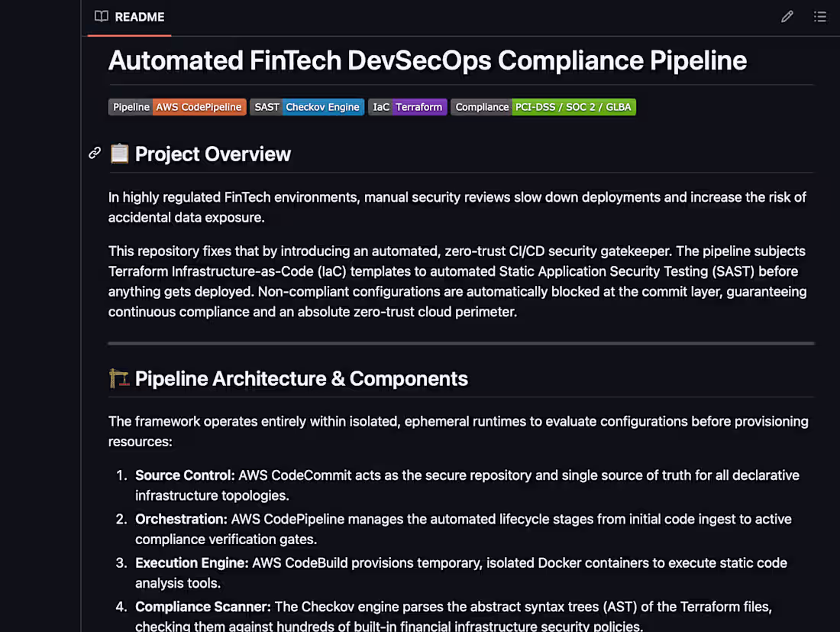840x632 pixels.
Task: Click paragraph starting 'In highly regulated FinTech'
Action: [x=457, y=207]
